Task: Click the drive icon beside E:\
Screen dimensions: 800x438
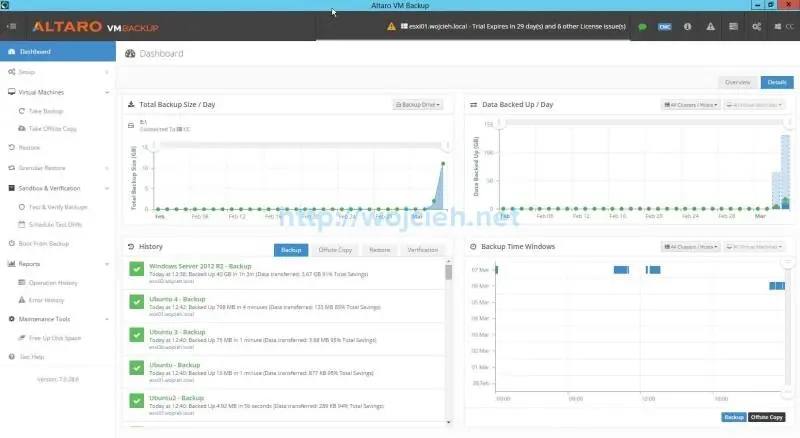Action: pos(131,125)
